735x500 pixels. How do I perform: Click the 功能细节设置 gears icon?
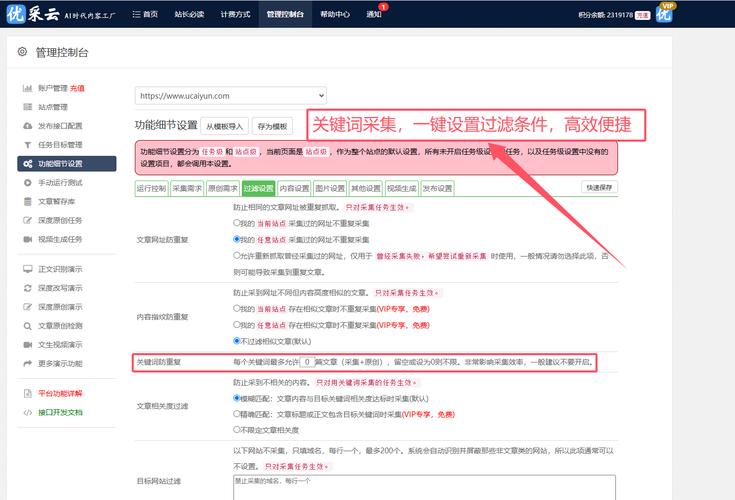click(x=28, y=164)
